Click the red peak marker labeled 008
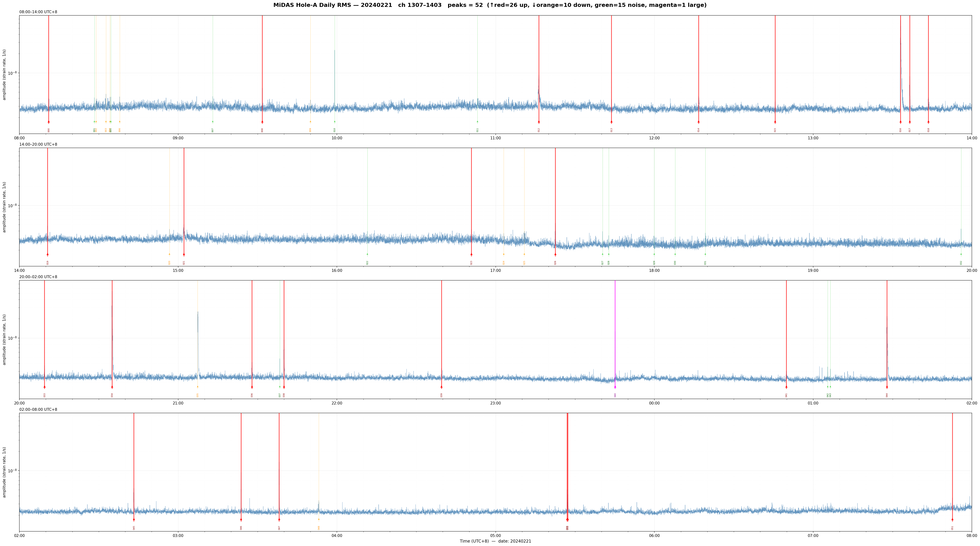 262,122
